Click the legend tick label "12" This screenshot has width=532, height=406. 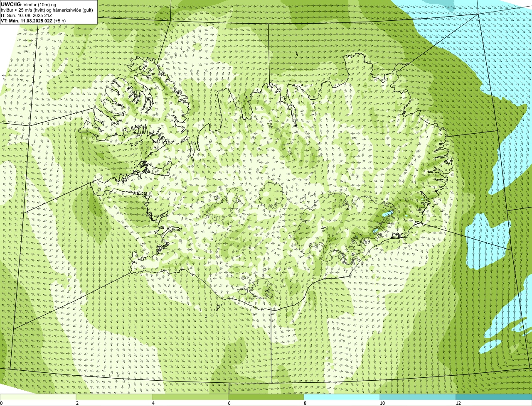pyautogui.click(x=458, y=403)
